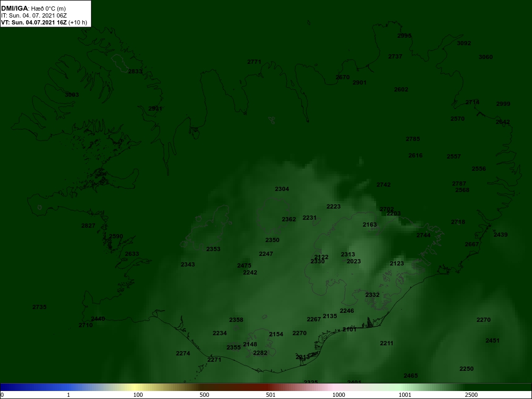This screenshot has height=399, width=532.
Task: Click the height value 2670
Action: [x=342, y=77]
